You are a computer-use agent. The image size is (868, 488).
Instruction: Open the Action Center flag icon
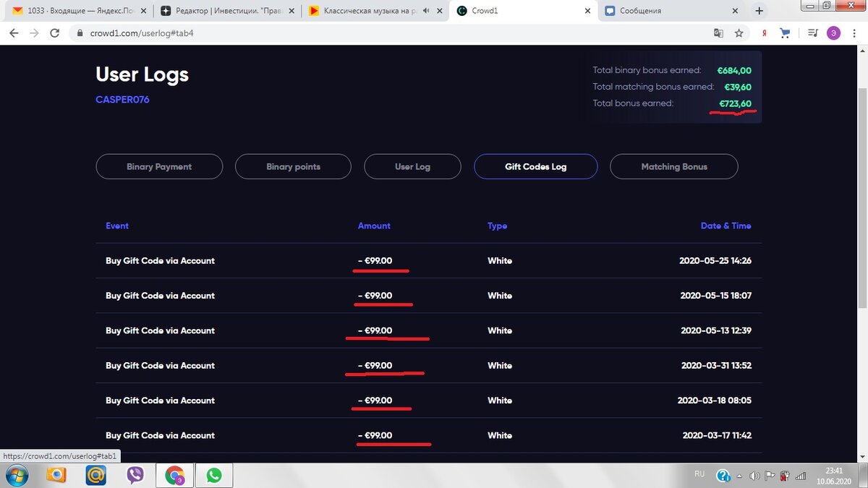click(x=769, y=476)
